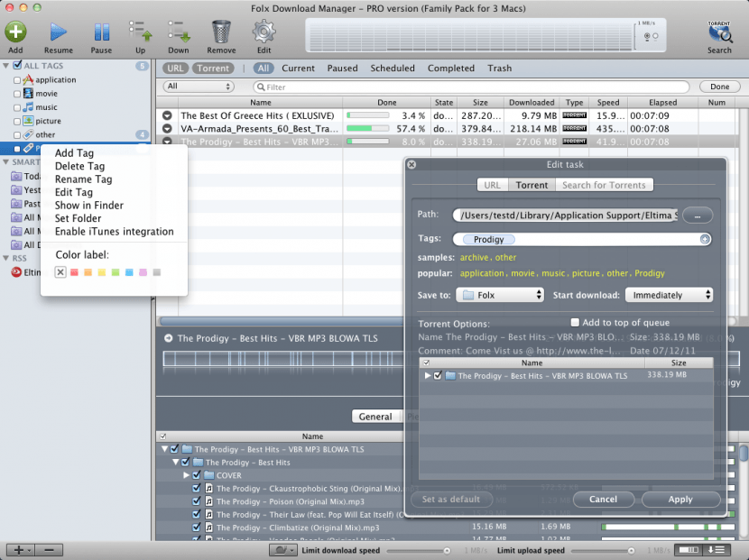749x560 pixels.
Task: Click the Cancel button
Action: coord(604,500)
